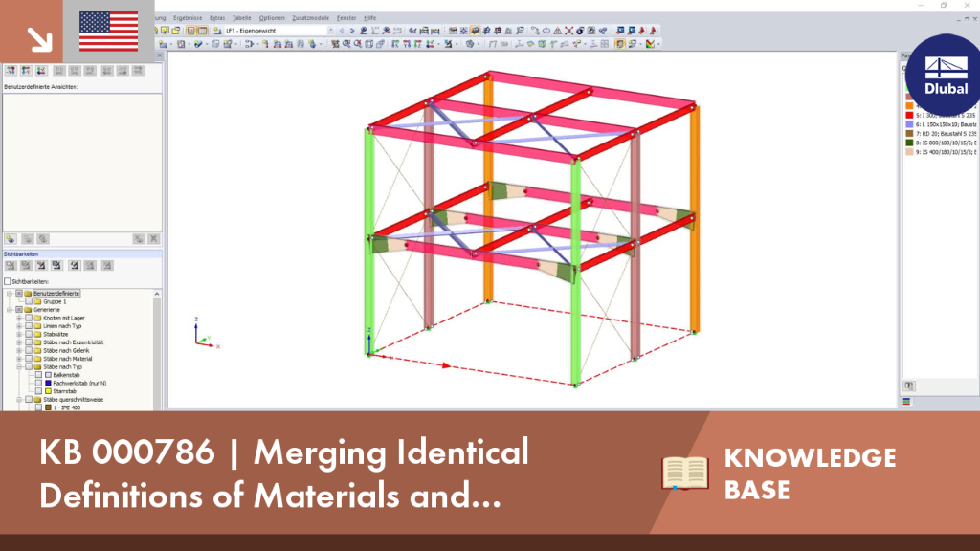Open the Zusatzmodule menu
Screen dimensions: 980x551
311,18
